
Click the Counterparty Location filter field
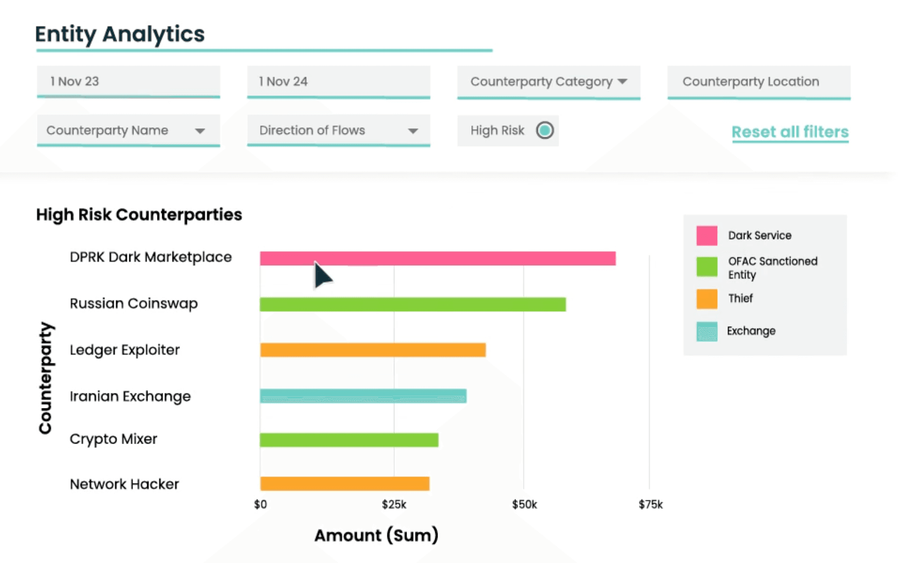click(x=758, y=82)
